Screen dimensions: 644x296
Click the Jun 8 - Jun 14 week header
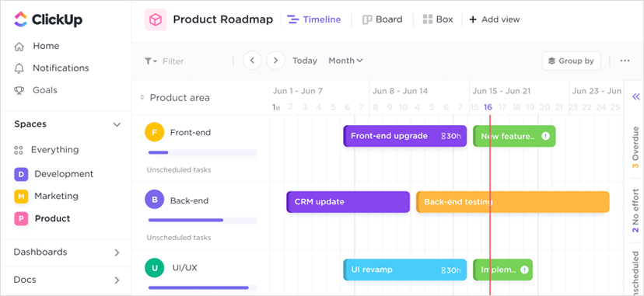400,91
